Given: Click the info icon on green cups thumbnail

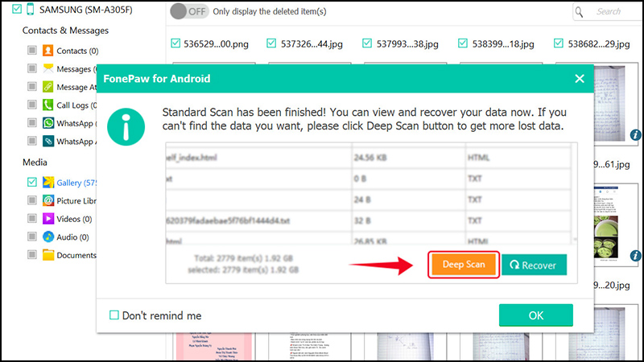Looking at the screenshot, I should tap(635, 256).
